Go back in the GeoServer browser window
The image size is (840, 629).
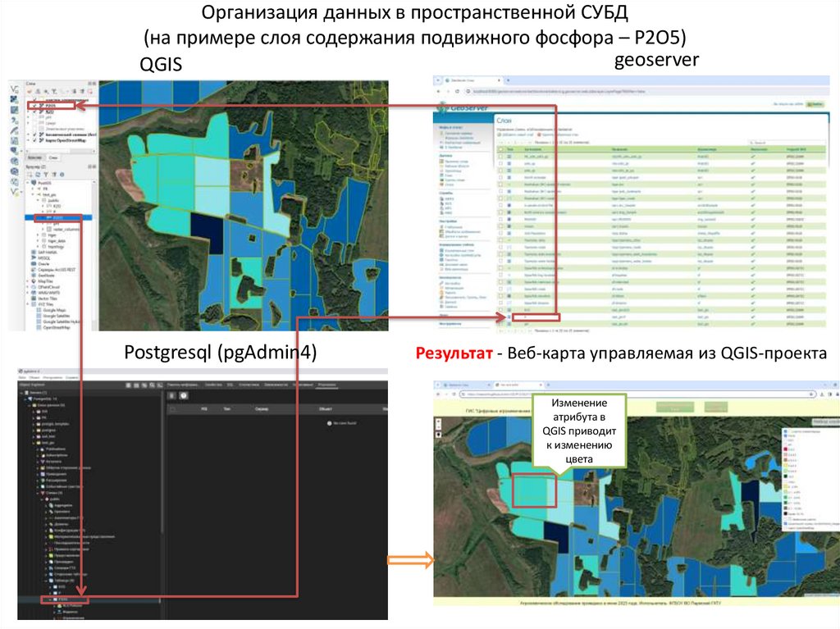click(438, 91)
